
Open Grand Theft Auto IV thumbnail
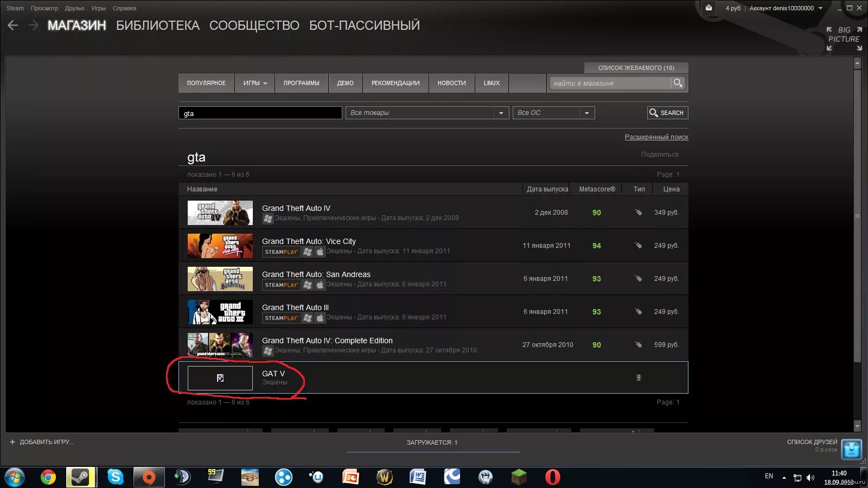[220, 213]
